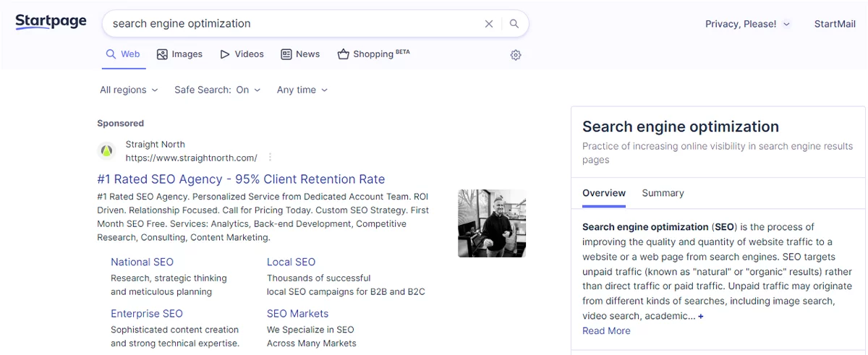
Task: Open the StartMail link
Action: pos(835,24)
